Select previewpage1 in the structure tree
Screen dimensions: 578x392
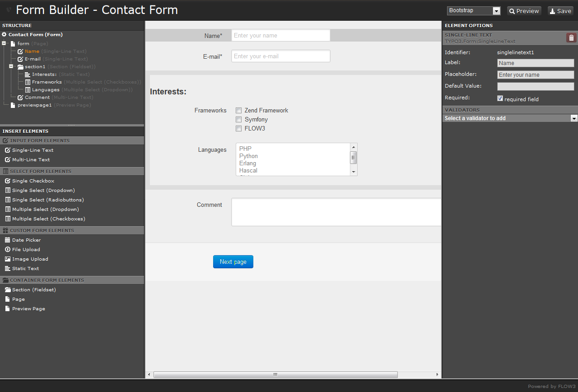point(34,105)
